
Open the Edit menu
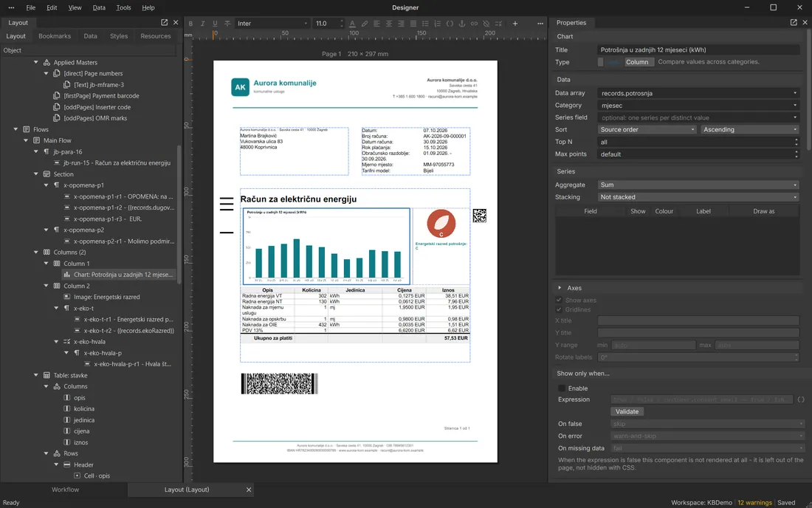[52, 8]
